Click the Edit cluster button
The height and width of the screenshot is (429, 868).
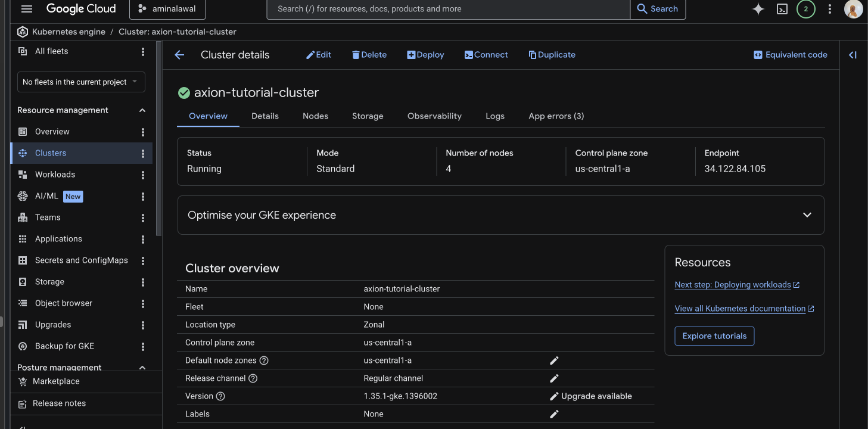tap(319, 55)
